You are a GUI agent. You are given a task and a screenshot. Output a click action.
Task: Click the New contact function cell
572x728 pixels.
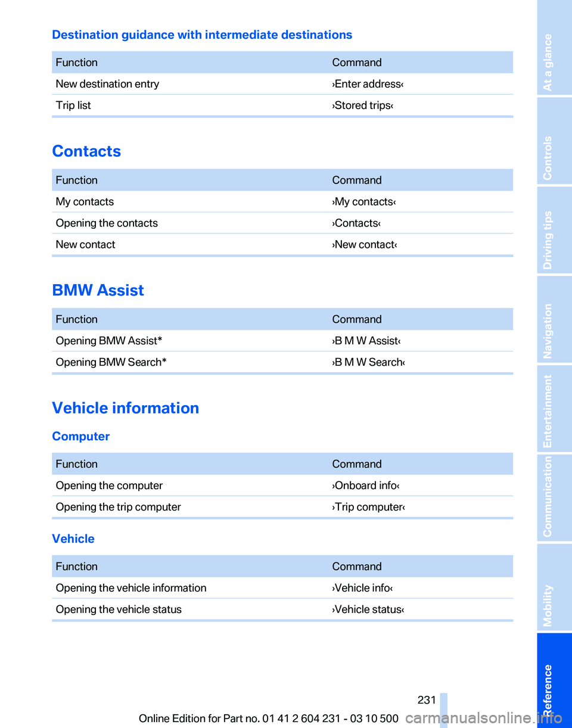click(86, 245)
